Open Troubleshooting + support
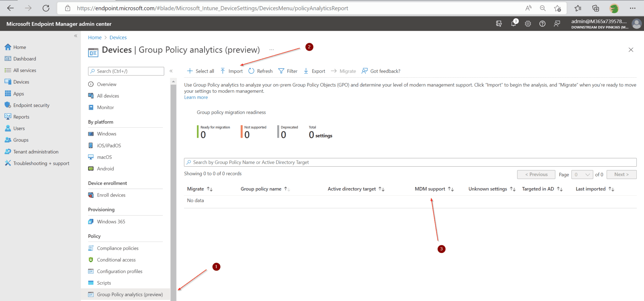The width and height of the screenshot is (644, 301). [41, 163]
